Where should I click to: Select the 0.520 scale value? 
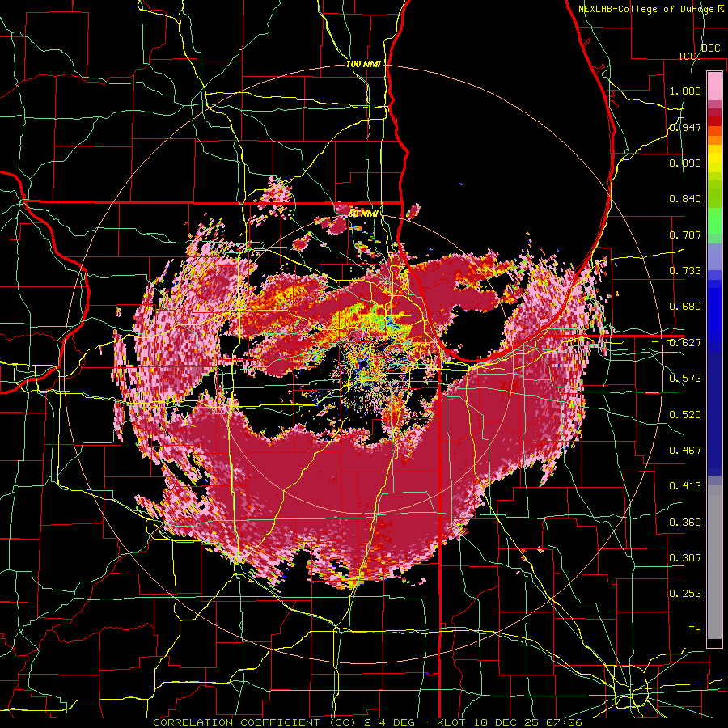pos(685,415)
